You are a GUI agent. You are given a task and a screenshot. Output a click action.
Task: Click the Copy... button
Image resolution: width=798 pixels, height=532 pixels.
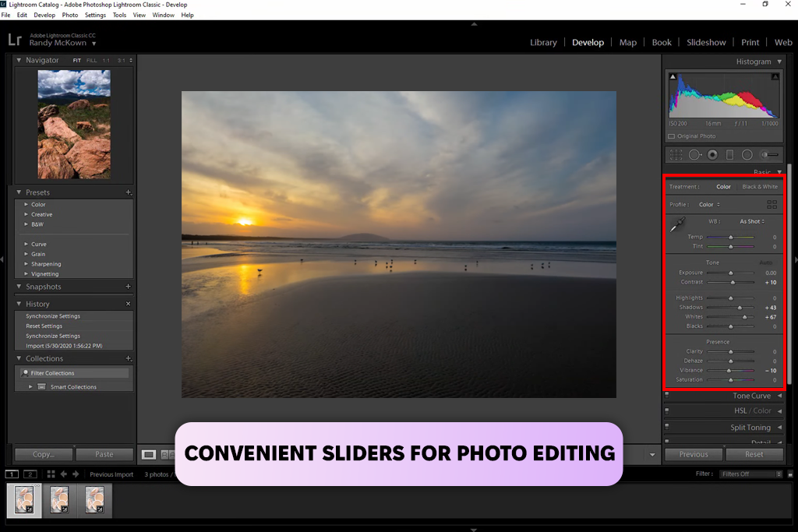pyautogui.click(x=44, y=454)
